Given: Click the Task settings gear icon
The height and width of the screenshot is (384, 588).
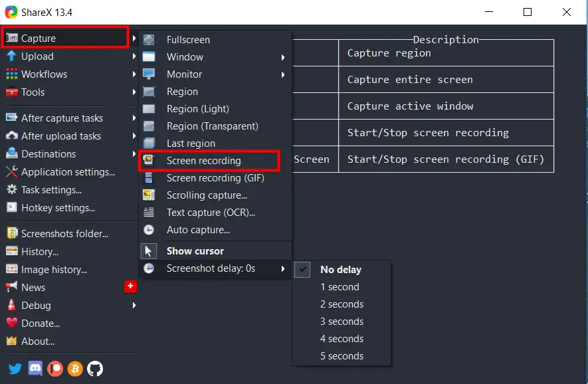Looking at the screenshot, I should (11, 190).
